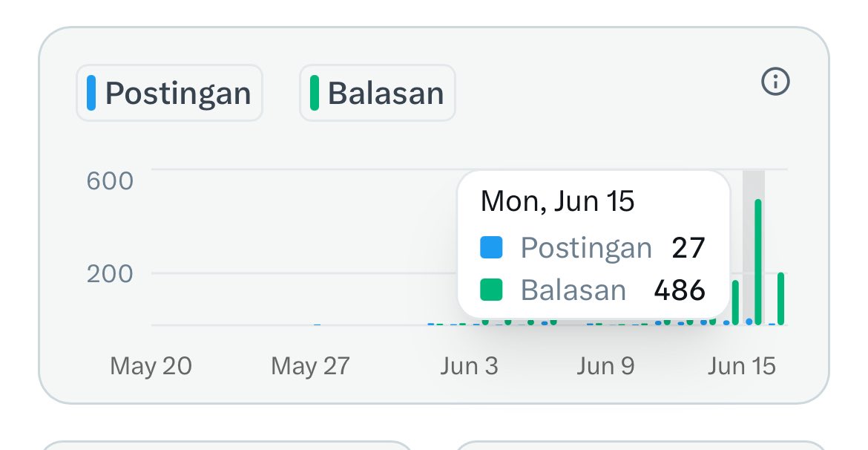Screen dimensions: 868x450
Task: Select the tallest green bar on Jun 15
Action: 758,262
